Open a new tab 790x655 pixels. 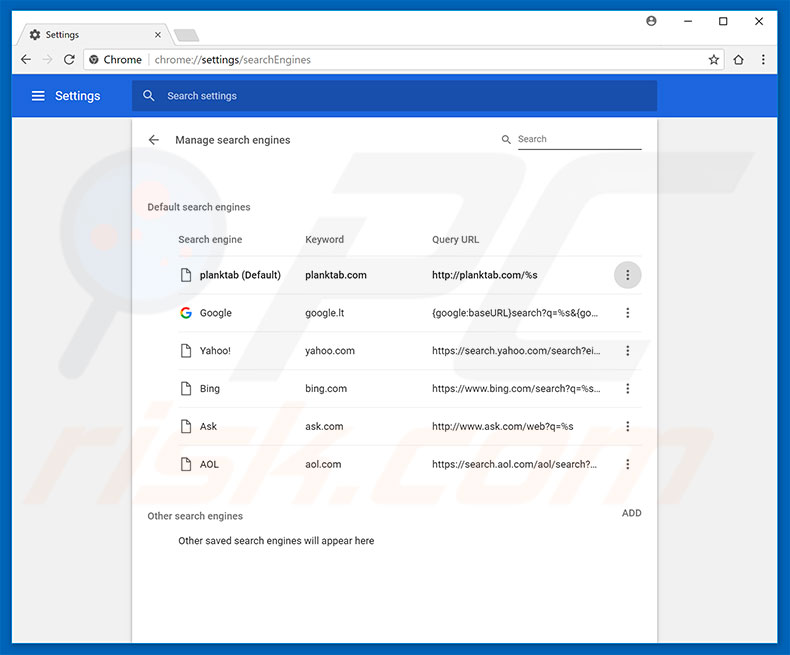(x=186, y=35)
